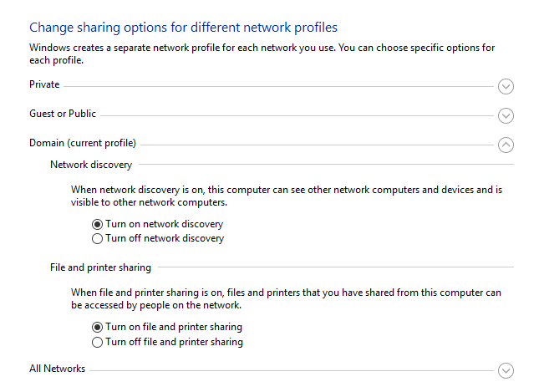The height and width of the screenshot is (392, 544).
Task: Click the All Networks profile label
Action: tap(57, 369)
